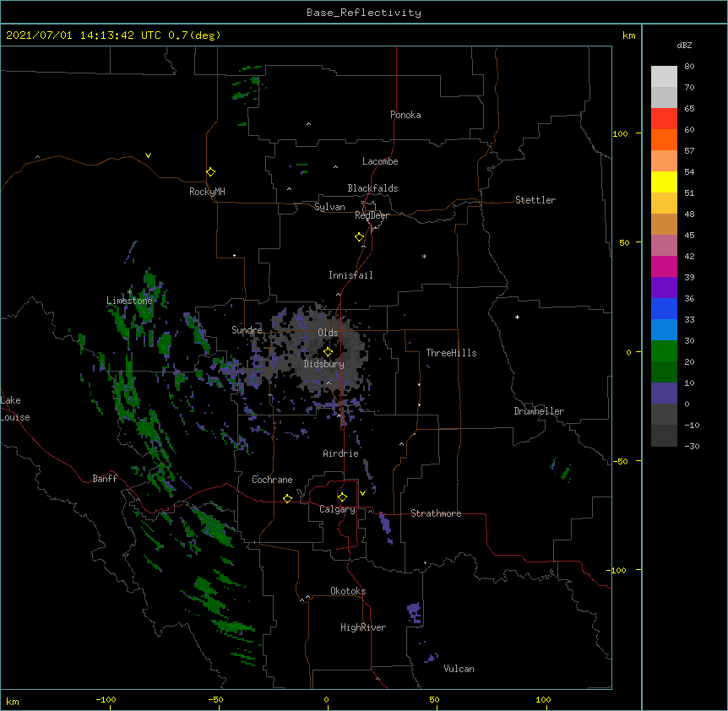The height and width of the screenshot is (711, 728).
Task: Click the ThreeHills label
Action: point(451,353)
